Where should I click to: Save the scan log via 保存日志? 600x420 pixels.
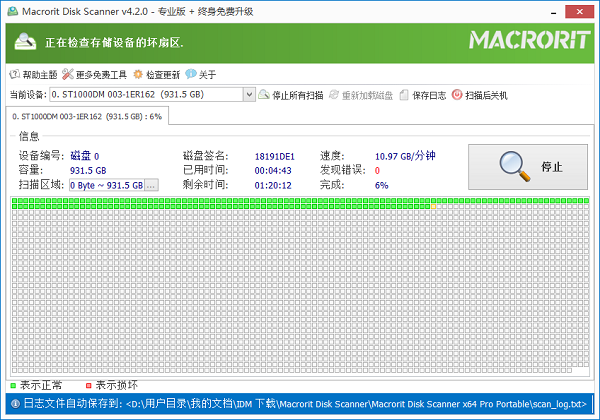404,95
